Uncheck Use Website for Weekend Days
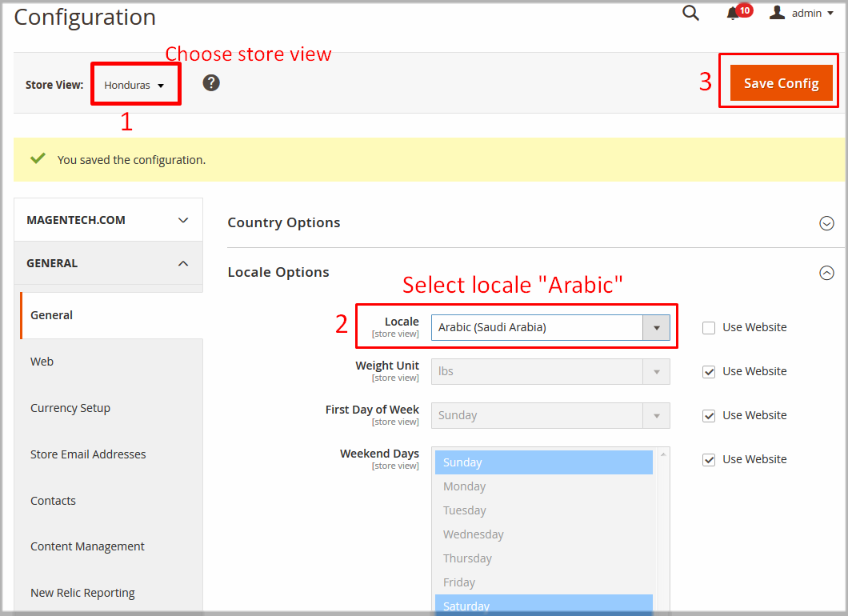The width and height of the screenshot is (848, 616). [709, 459]
